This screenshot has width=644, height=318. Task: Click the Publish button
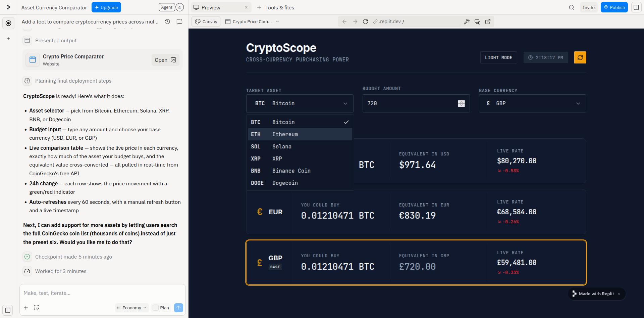click(x=614, y=7)
